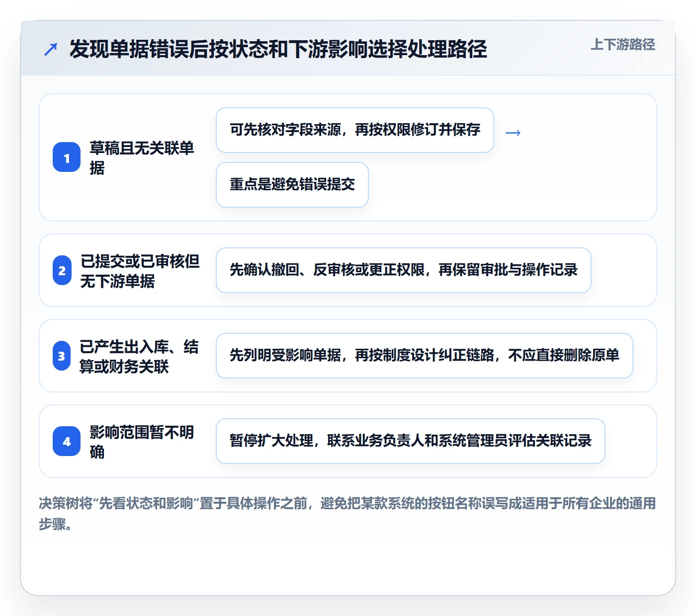Click the footer note beginning 决策树将

coord(348,514)
